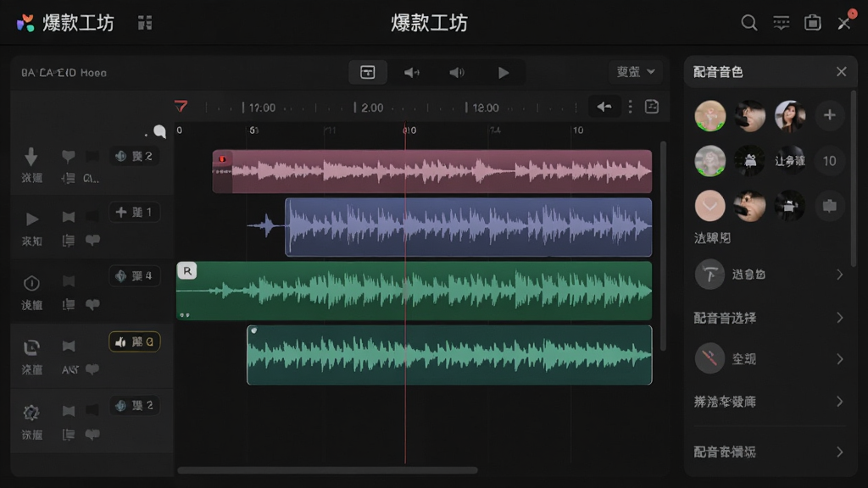Select the purple audio waveform clip
Screen dimensions: 868x488
coord(468,227)
